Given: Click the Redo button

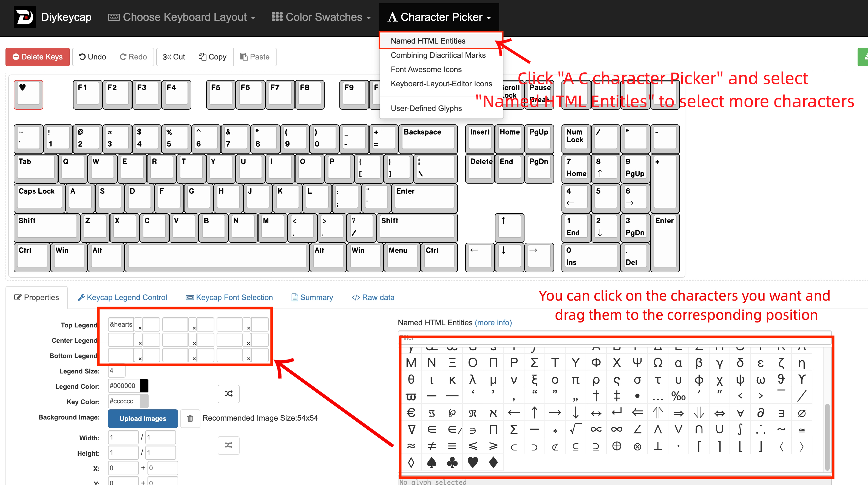Looking at the screenshot, I should [134, 57].
